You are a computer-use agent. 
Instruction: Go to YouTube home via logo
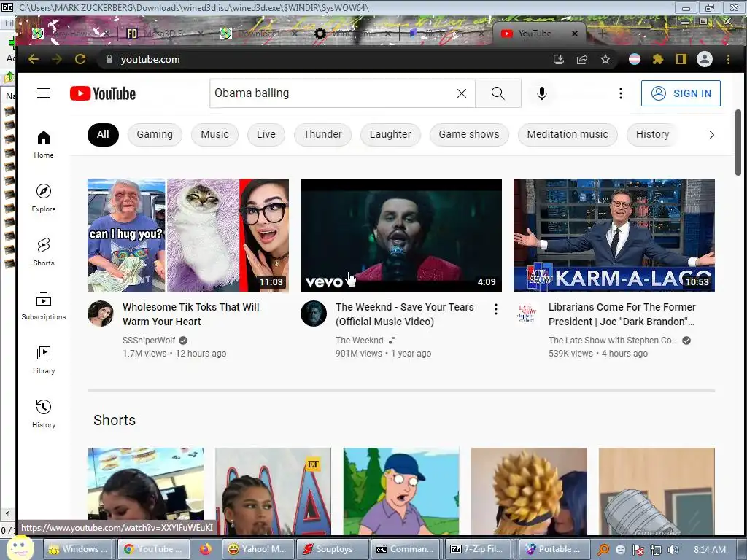point(103,93)
